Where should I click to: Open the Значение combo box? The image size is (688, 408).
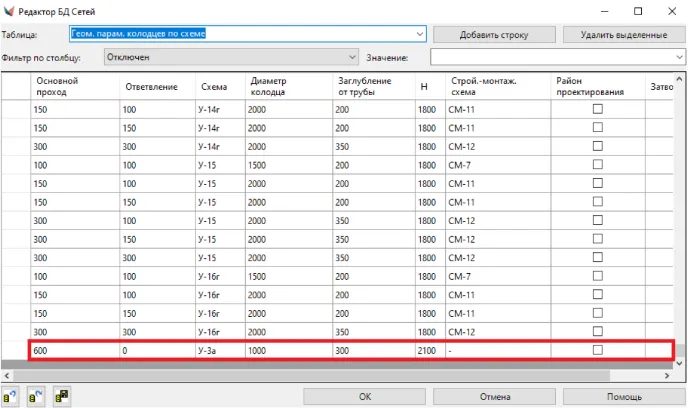click(679, 57)
